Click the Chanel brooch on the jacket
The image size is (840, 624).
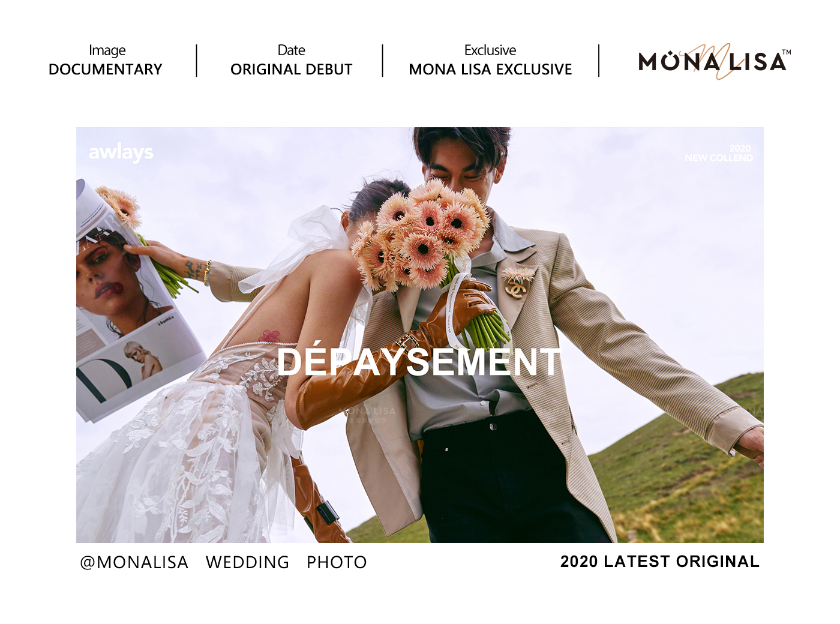(x=516, y=284)
